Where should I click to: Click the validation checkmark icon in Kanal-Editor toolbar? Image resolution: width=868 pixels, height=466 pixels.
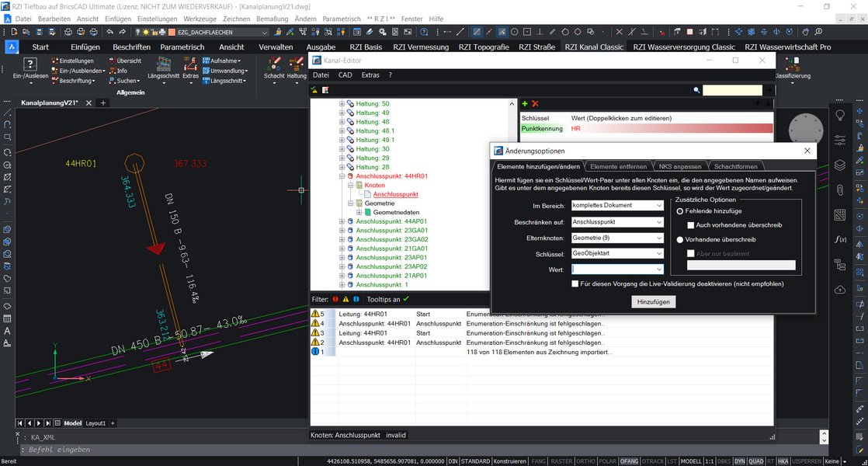(314, 89)
